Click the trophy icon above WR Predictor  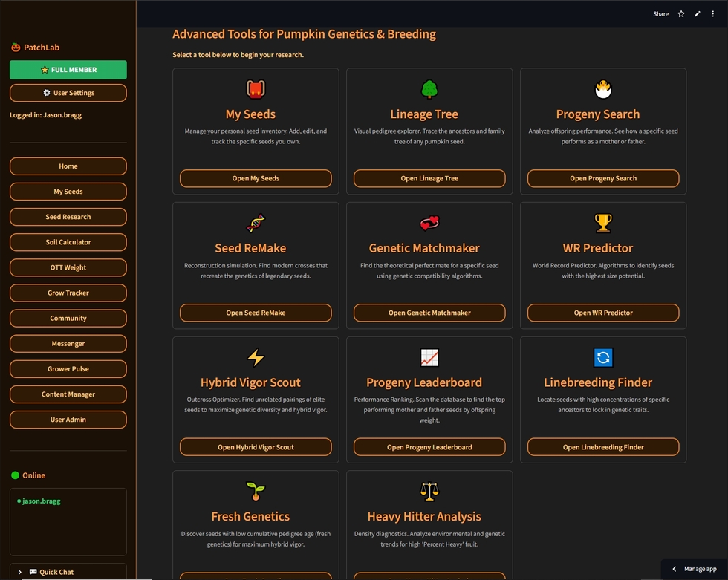point(603,223)
